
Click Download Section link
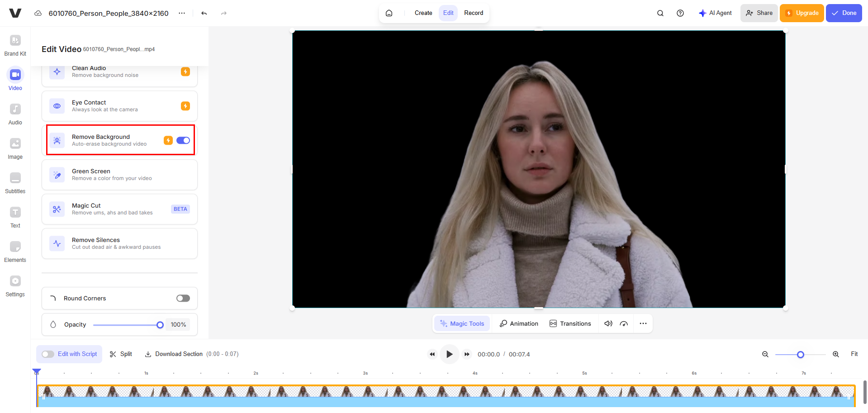point(179,354)
